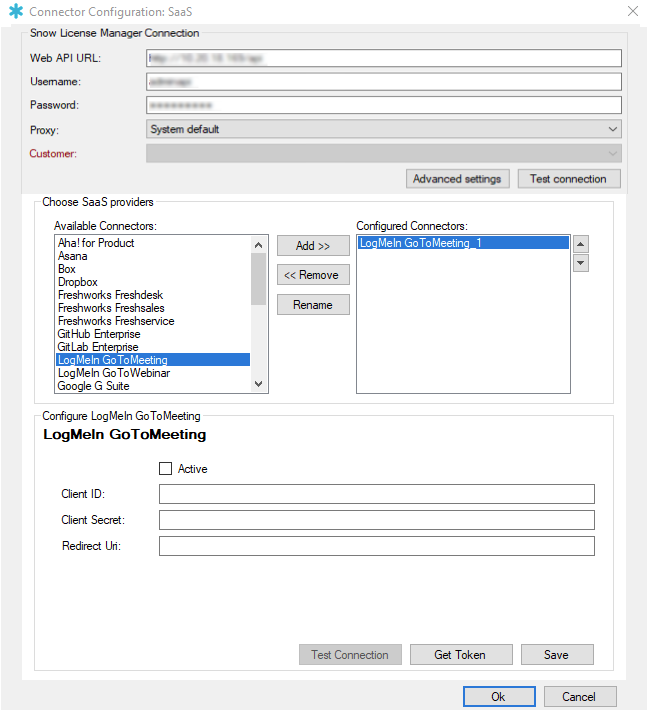Screen dimensions: 648x710
Task: Enable the Active checkbox
Action: point(166,468)
